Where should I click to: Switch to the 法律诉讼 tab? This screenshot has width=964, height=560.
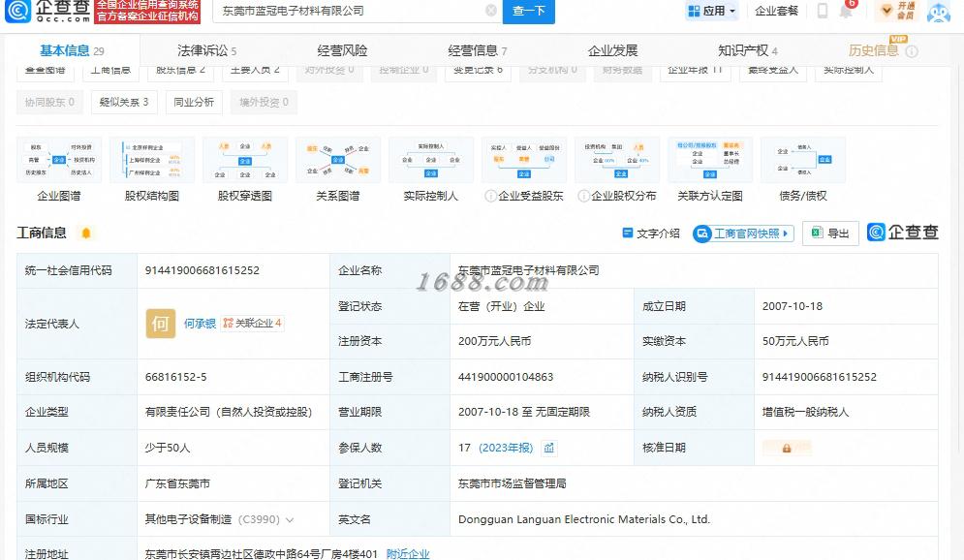(x=206, y=50)
